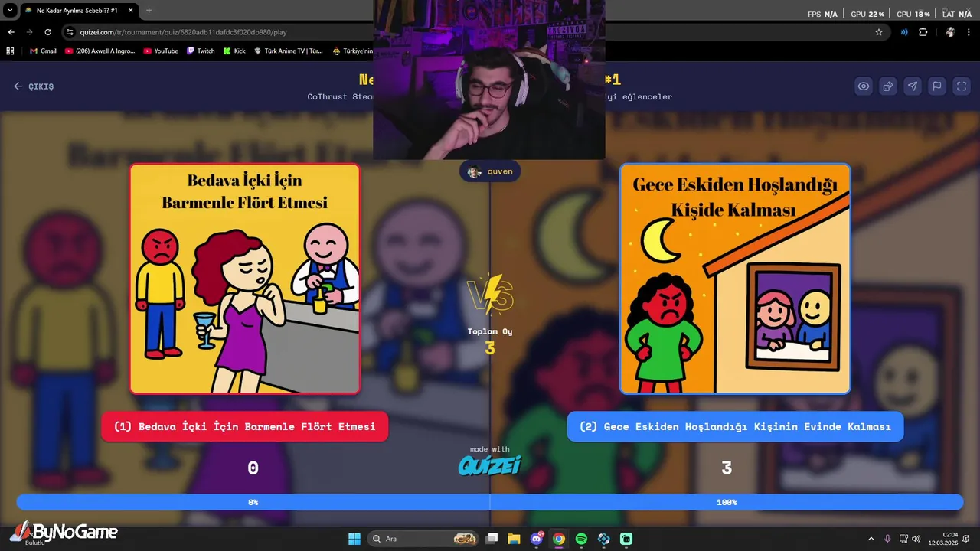Open Discord from the taskbar

537,539
